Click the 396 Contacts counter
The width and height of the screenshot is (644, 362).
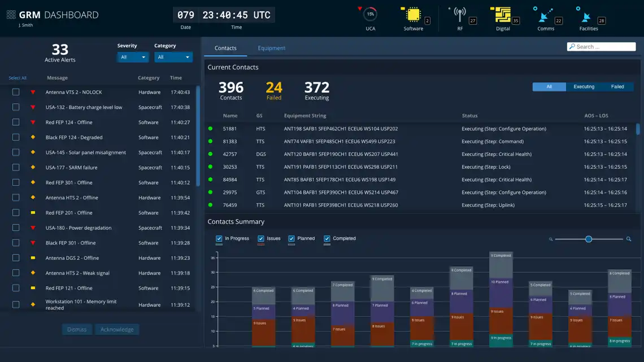click(x=231, y=90)
